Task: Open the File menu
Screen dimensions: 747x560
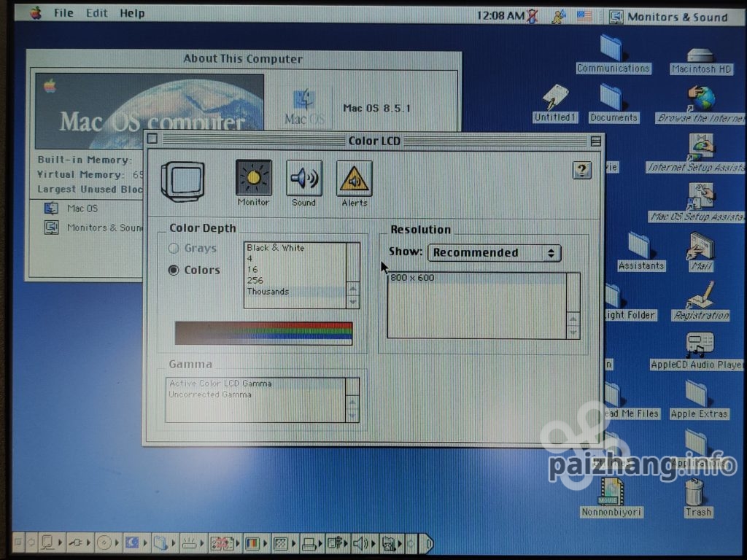Action: point(63,13)
